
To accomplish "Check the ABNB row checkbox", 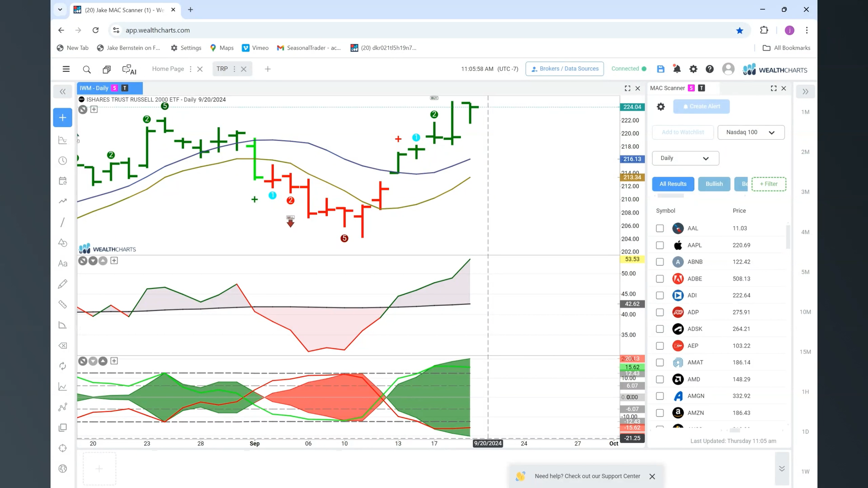I will click(x=660, y=262).
